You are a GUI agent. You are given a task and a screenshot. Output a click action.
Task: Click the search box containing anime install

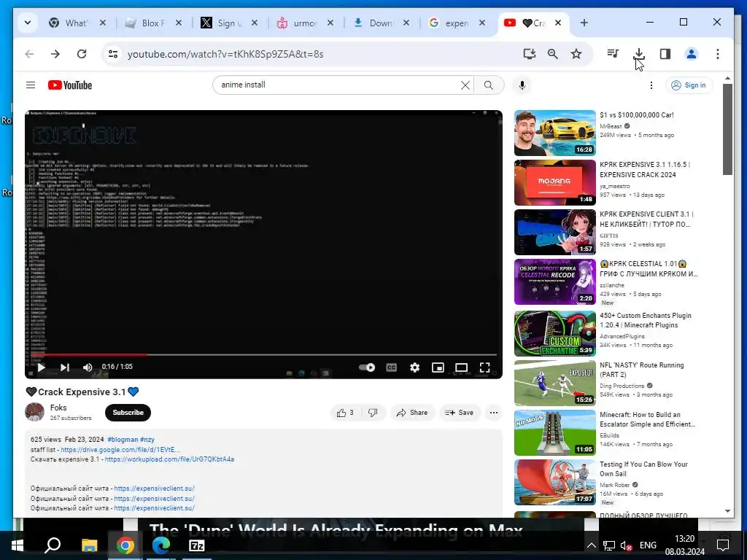pyautogui.click(x=338, y=85)
